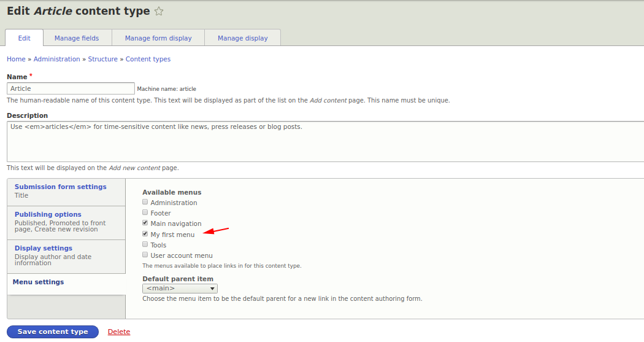This screenshot has height=342, width=644.
Task: Select Display settings vertical tab
Action: click(x=66, y=257)
